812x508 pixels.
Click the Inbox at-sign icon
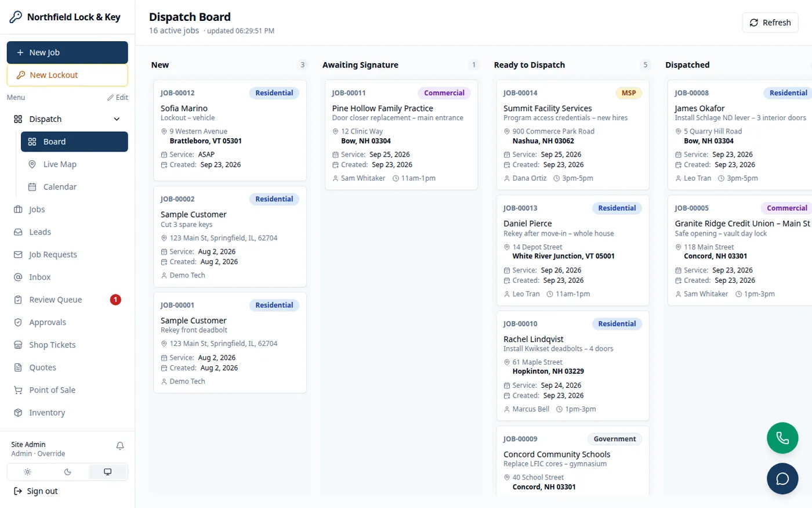pos(18,278)
